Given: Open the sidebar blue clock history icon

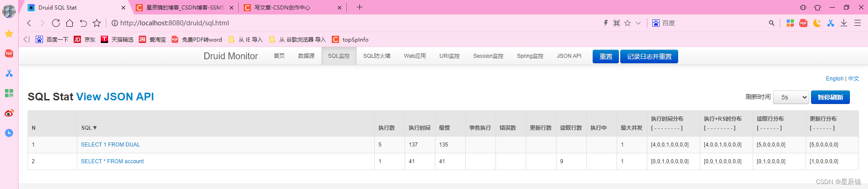Looking at the screenshot, I should point(9,133).
